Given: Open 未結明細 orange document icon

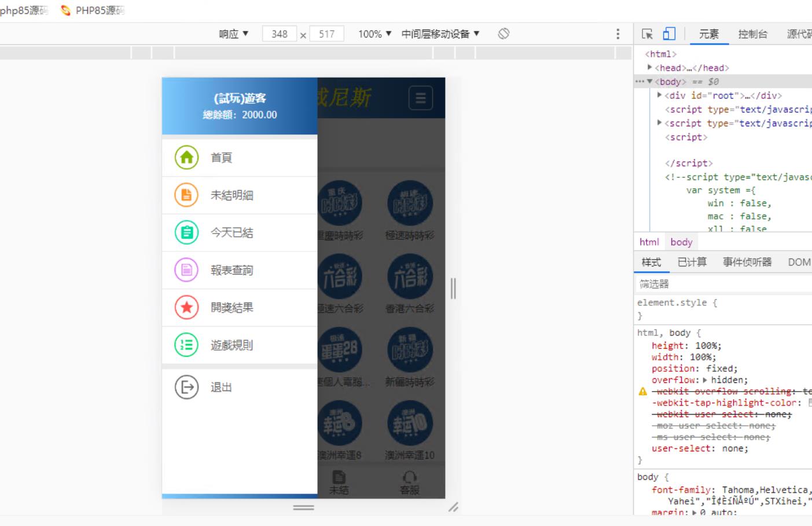Looking at the screenshot, I should [x=186, y=195].
